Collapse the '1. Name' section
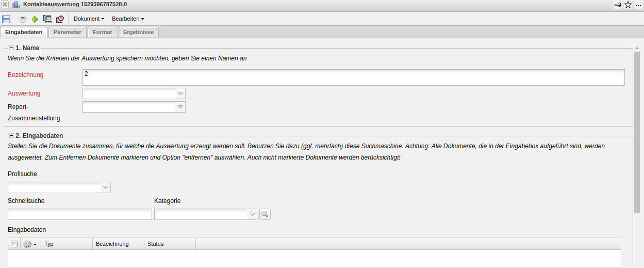644x268 pixels. [11, 48]
